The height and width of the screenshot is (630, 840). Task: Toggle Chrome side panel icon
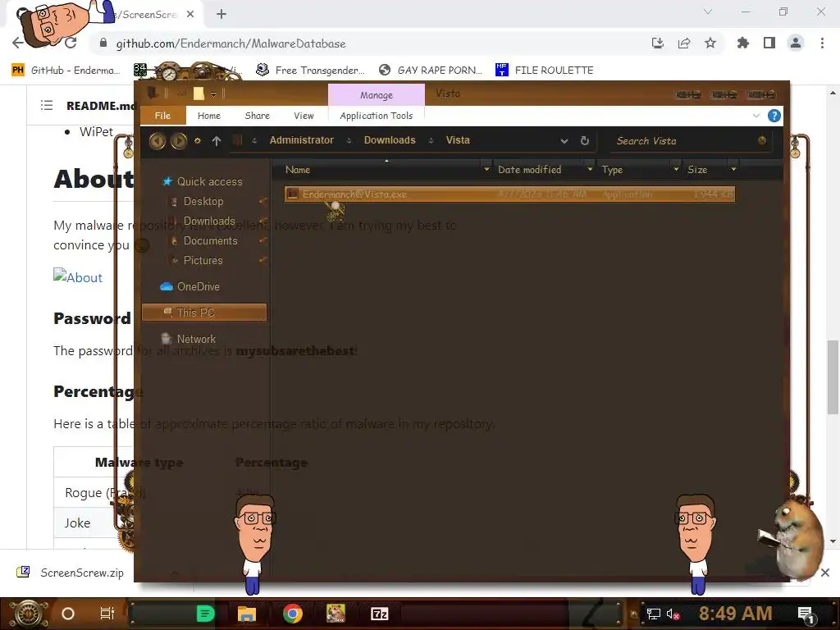click(x=769, y=43)
